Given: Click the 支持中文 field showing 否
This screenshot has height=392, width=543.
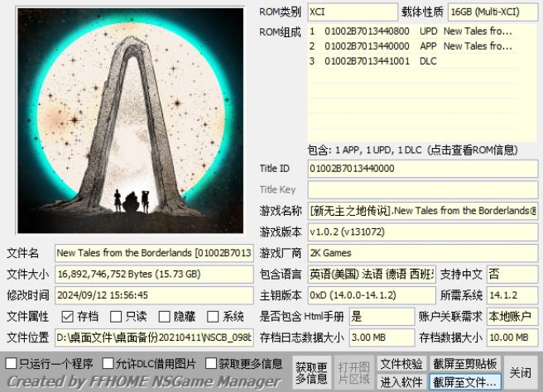Looking at the screenshot, I should [512, 274].
